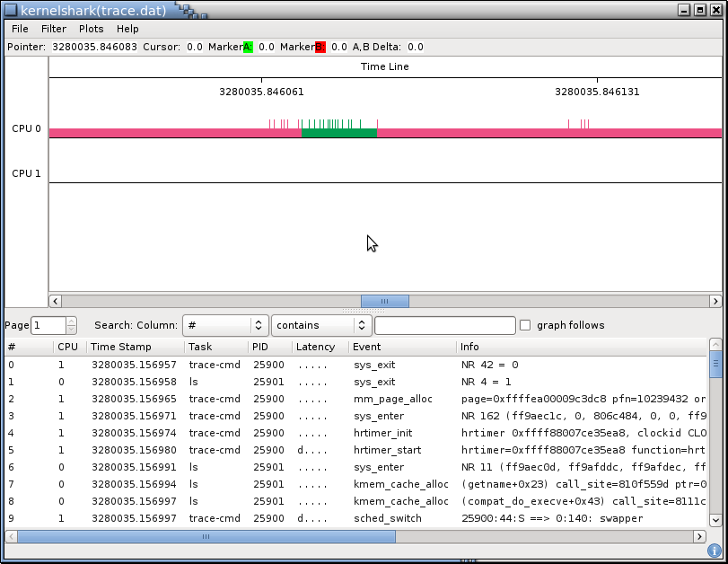Increment the Page number spinner
The height and width of the screenshot is (564, 728).
71,321
